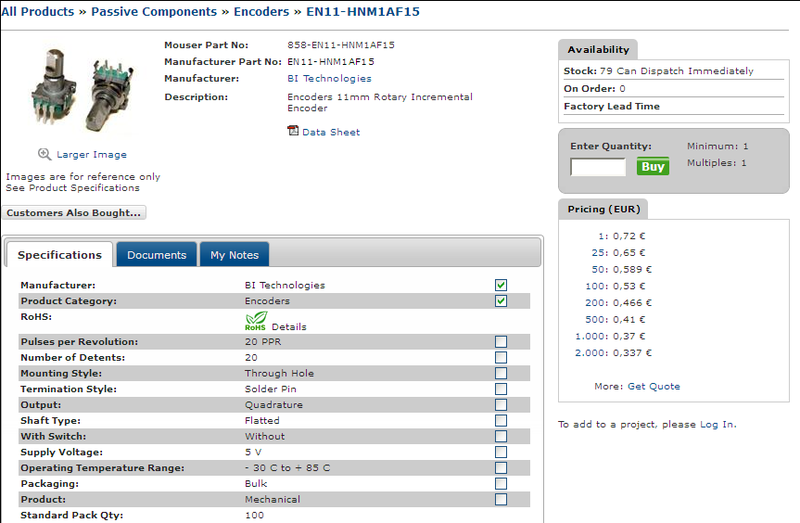Navigate to Encoders breadcrumb
The height and width of the screenshot is (523, 800).
(x=261, y=12)
